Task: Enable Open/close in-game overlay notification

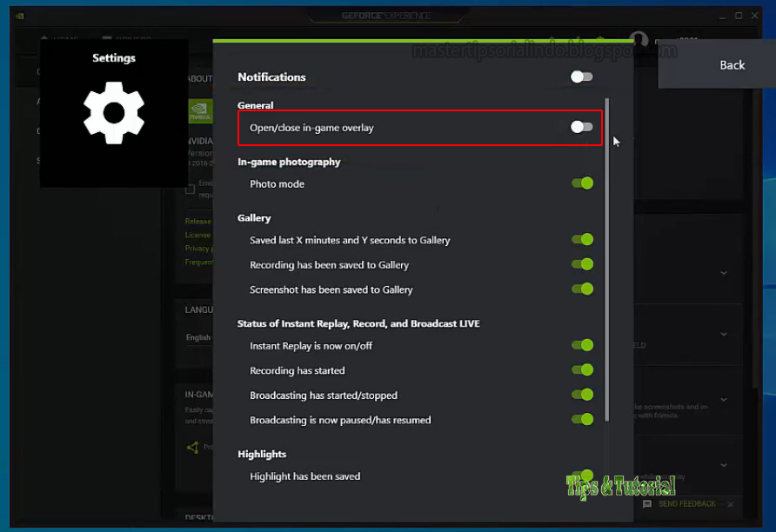Action: [x=581, y=127]
